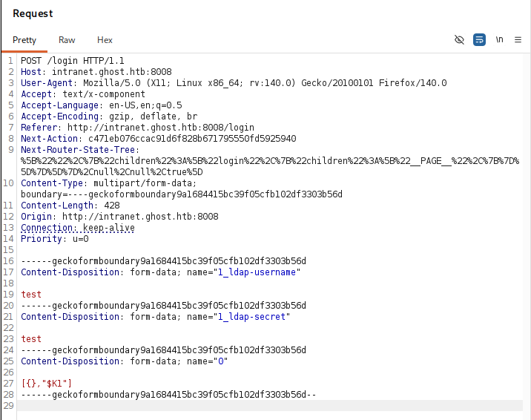This screenshot has width=531, height=420.
Task: Click the Connection: keep-alive line
Action: pos(78,228)
